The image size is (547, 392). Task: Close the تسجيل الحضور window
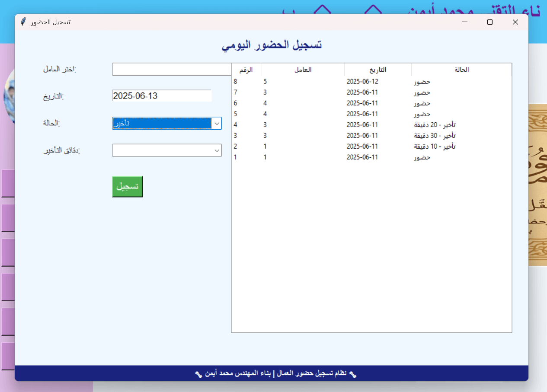[x=515, y=22]
